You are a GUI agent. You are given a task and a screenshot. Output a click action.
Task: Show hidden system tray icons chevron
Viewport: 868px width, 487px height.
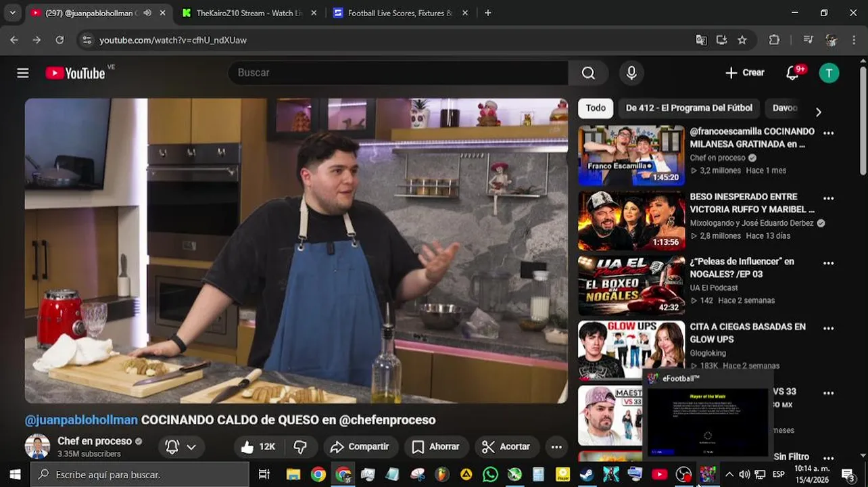tap(729, 475)
